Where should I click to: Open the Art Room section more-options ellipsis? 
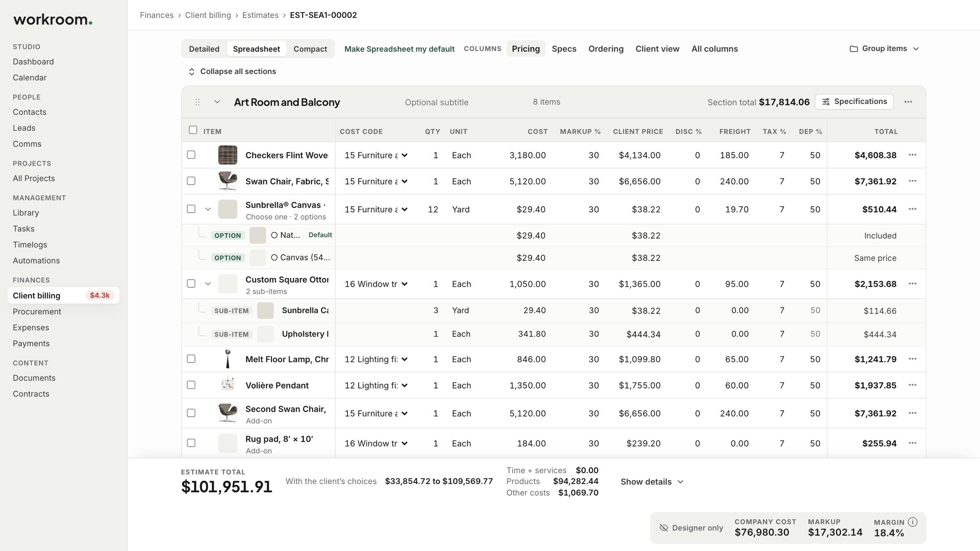pos(908,102)
